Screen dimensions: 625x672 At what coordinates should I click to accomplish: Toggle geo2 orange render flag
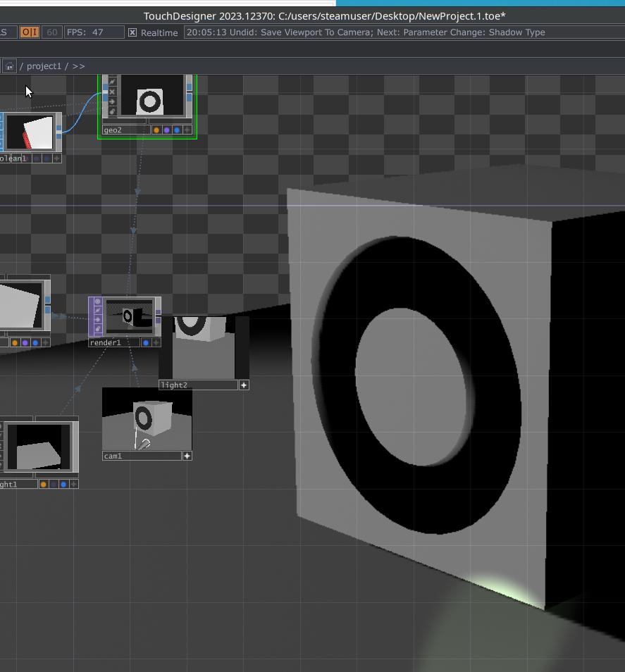[x=156, y=130]
